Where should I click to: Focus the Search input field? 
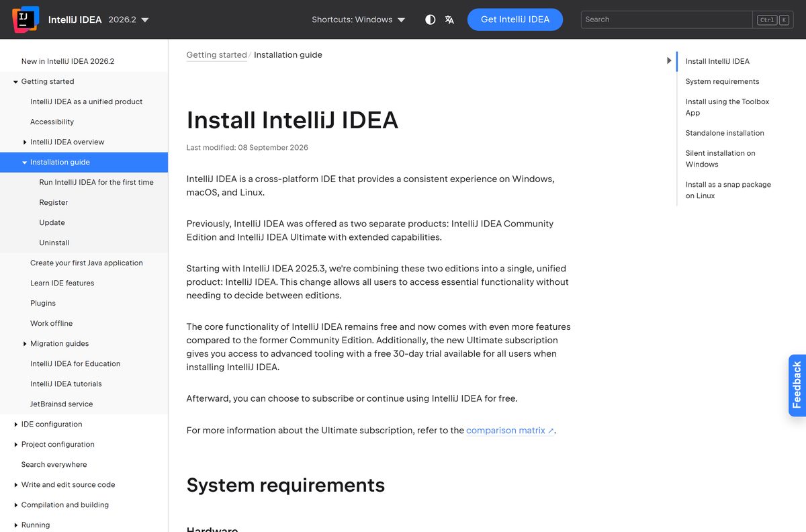click(666, 19)
